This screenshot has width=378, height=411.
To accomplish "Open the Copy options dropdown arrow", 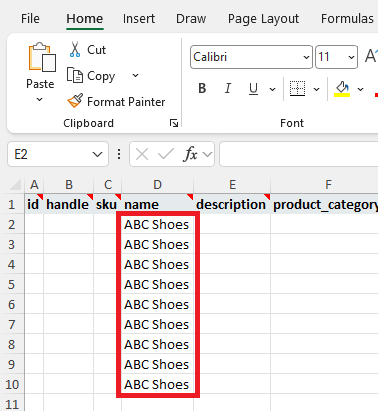I will [135, 75].
